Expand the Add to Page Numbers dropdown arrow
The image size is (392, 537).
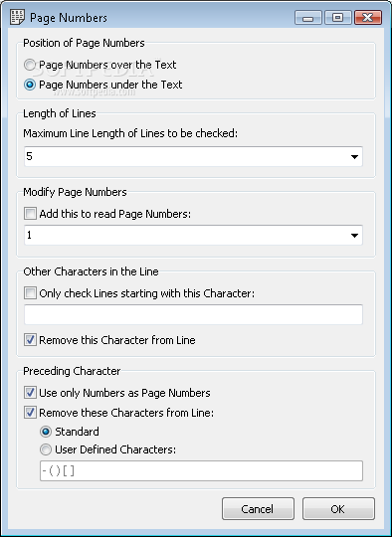(354, 236)
